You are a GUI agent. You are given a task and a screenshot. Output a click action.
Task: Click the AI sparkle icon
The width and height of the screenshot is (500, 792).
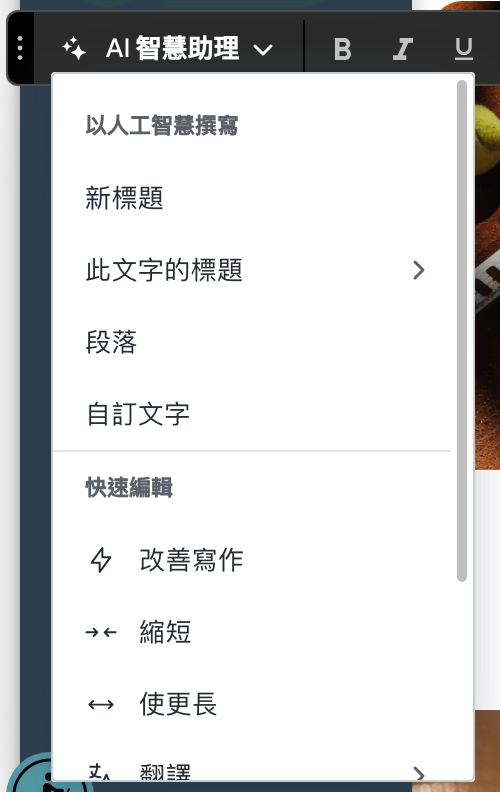pyautogui.click(x=74, y=48)
